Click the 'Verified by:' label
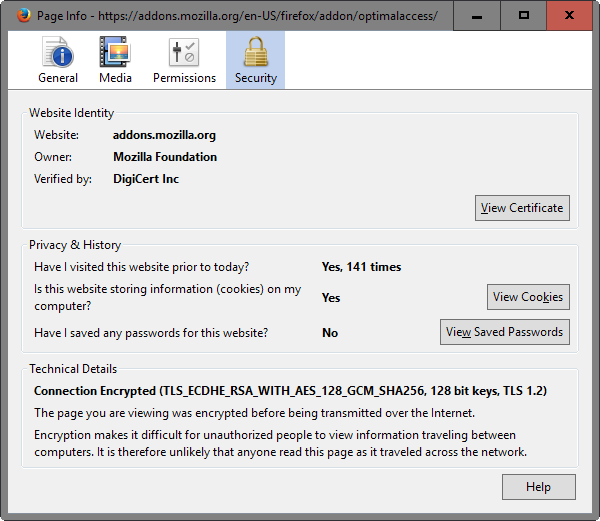The height and width of the screenshot is (521, 600). tap(63, 179)
